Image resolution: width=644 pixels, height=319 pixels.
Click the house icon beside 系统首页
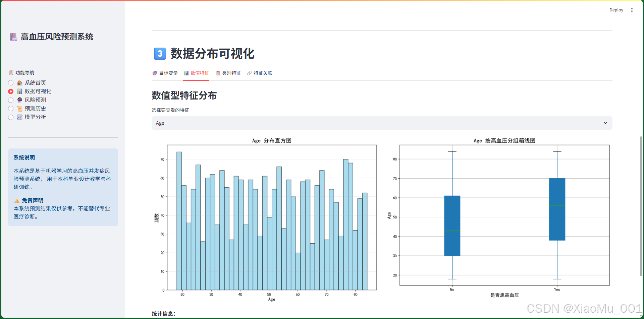[x=20, y=83]
